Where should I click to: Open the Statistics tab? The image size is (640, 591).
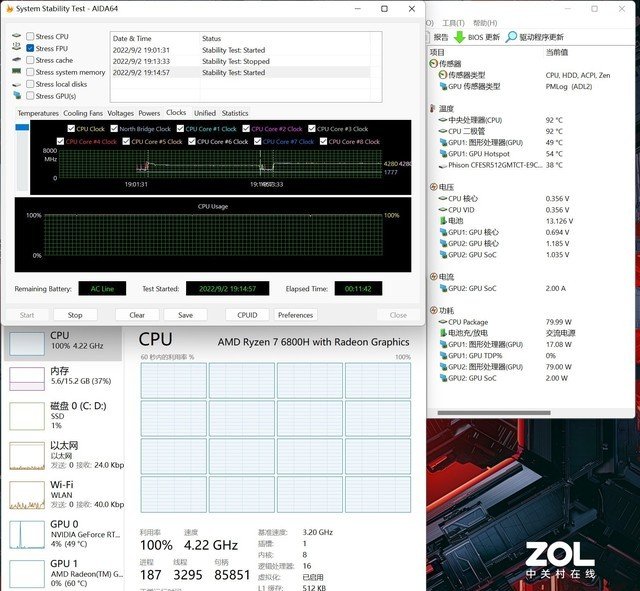(235, 113)
